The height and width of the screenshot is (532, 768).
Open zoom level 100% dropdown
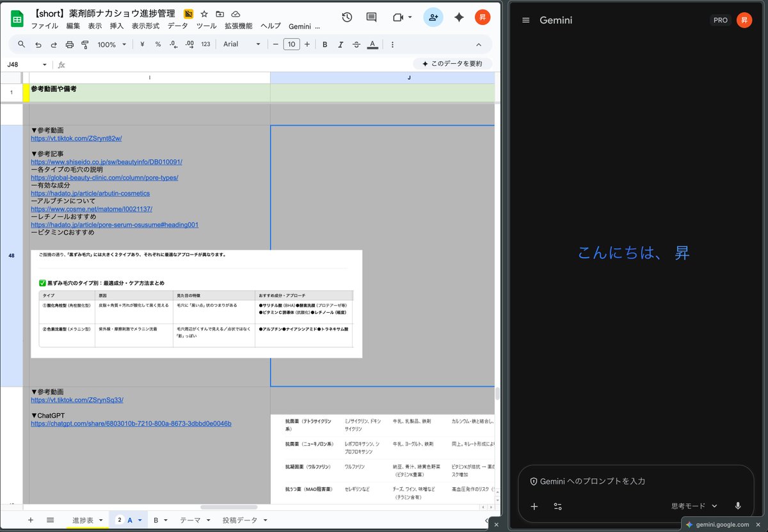(111, 44)
